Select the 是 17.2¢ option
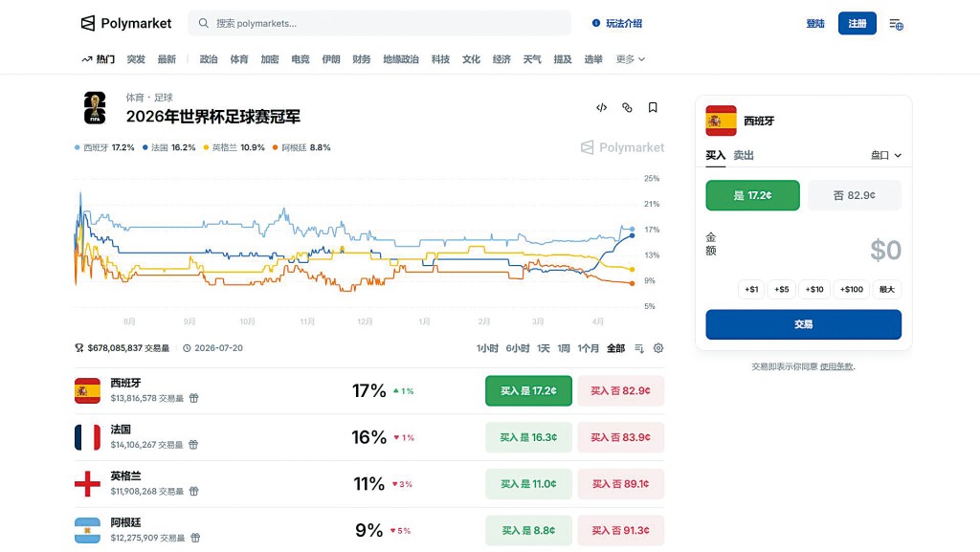Viewport: 980px width, 552px height. click(x=752, y=194)
